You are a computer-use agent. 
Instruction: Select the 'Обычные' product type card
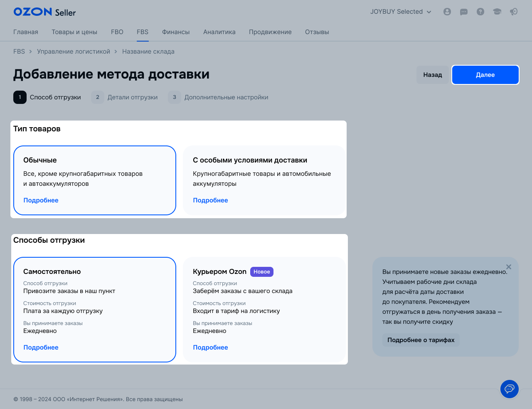95,180
